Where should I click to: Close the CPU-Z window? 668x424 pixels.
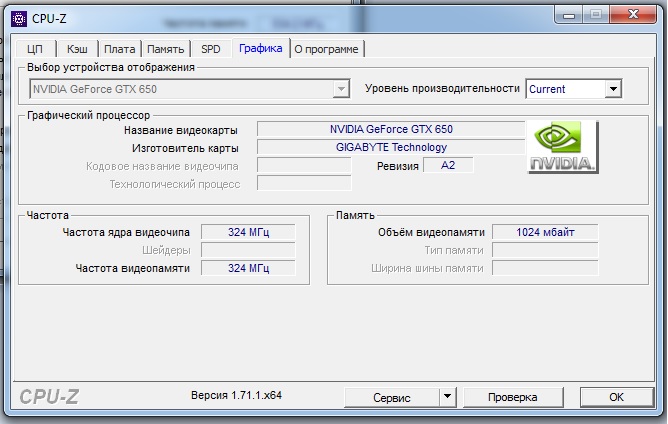(x=633, y=15)
